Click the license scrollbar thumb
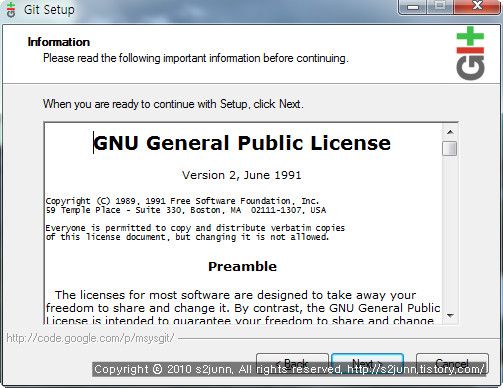 click(450, 148)
